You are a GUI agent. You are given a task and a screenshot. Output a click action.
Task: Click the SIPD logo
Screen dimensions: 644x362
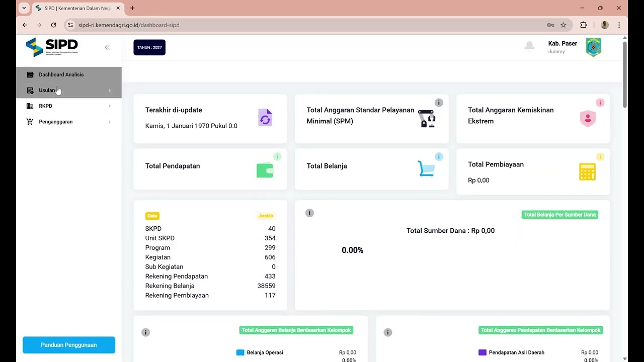pos(52,47)
